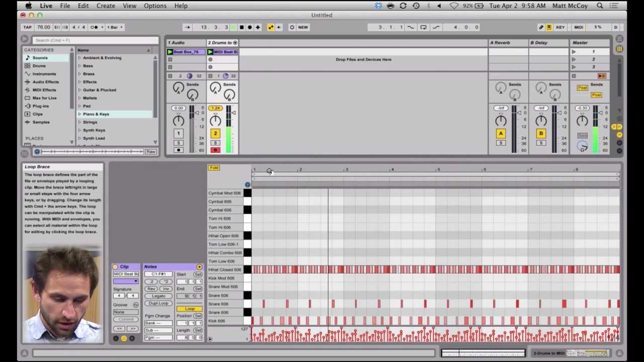Expand the Strings folder
The width and height of the screenshot is (644, 362).
pyautogui.click(x=79, y=122)
